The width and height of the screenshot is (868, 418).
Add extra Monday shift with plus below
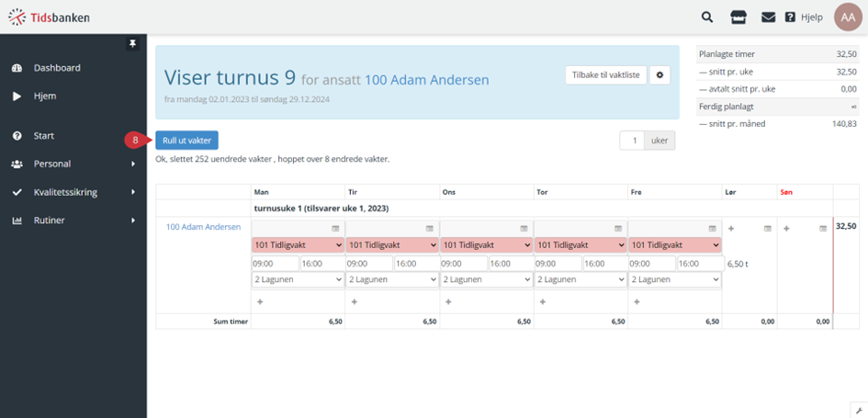(260, 301)
